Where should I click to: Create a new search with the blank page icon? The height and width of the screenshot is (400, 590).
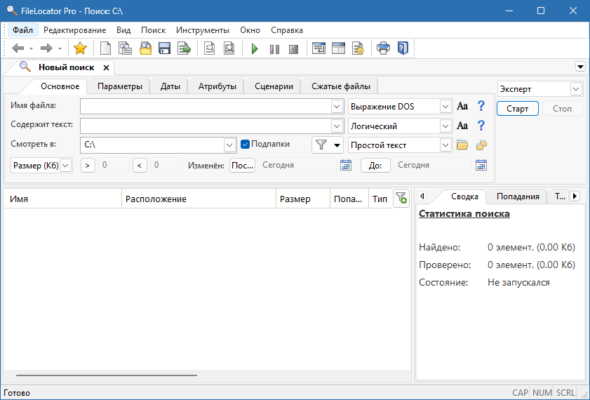pos(105,48)
